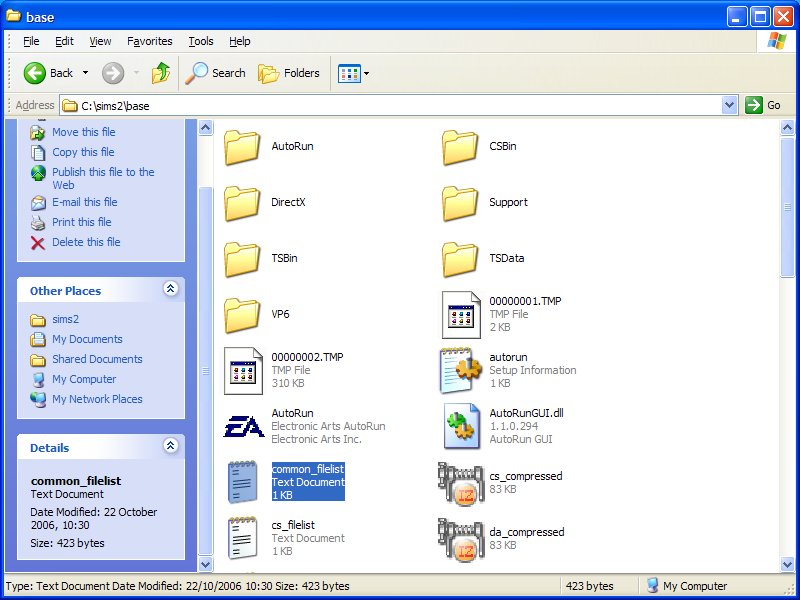Click the file list scroll up arrow

787,127
